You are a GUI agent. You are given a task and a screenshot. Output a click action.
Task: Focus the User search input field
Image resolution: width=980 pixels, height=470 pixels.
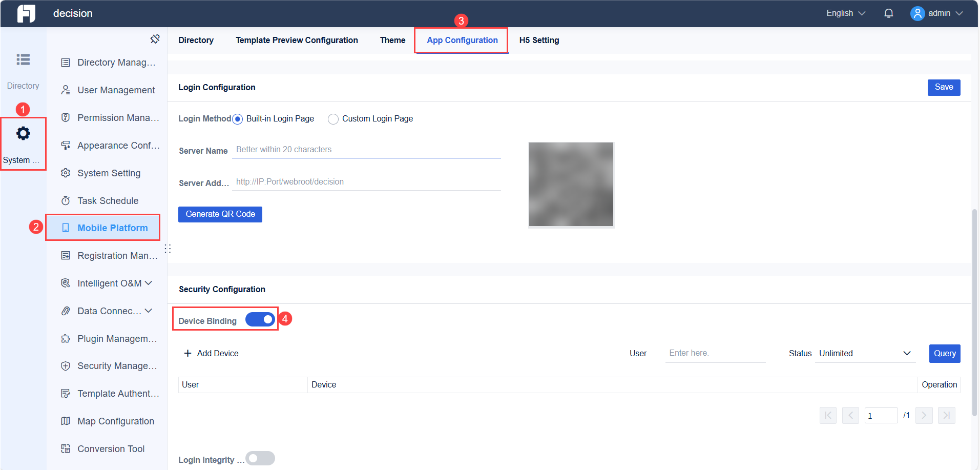coord(716,354)
